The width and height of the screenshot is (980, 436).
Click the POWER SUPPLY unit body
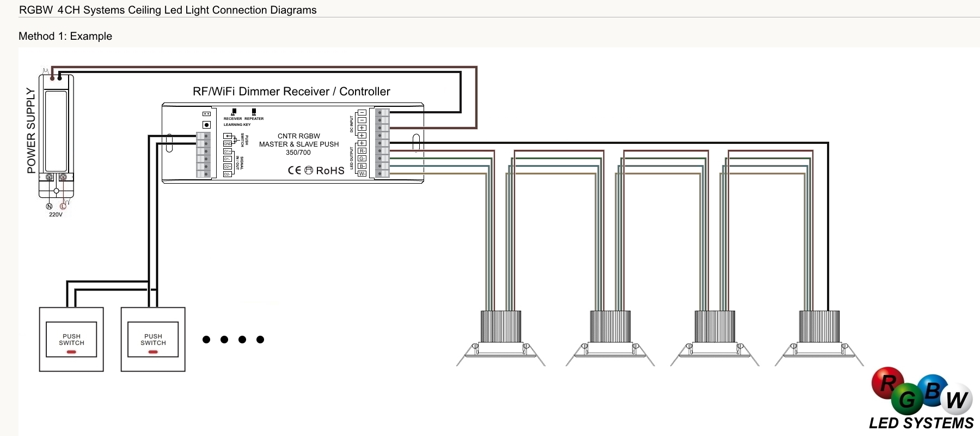pyautogui.click(x=56, y=131)
